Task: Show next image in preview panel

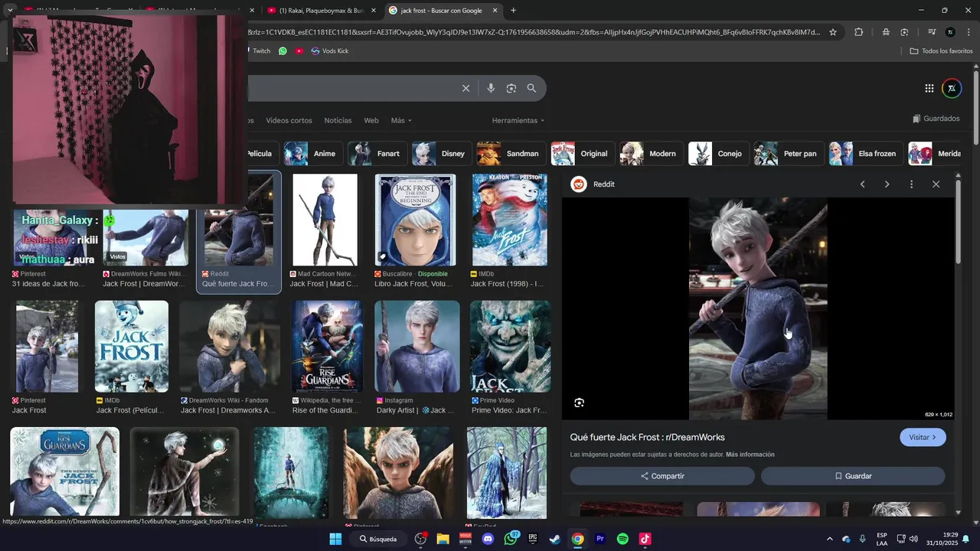Action: 887,184
